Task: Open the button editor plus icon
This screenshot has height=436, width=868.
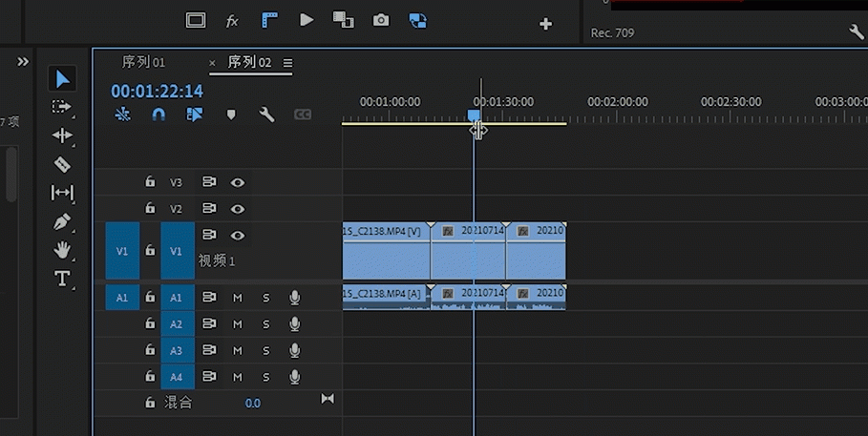Action: 546,24
